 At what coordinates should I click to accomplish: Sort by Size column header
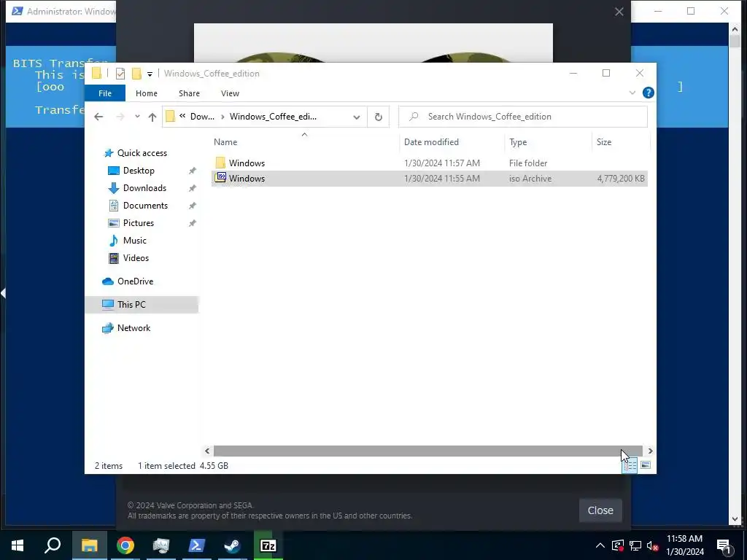click(x=621, y=142)
